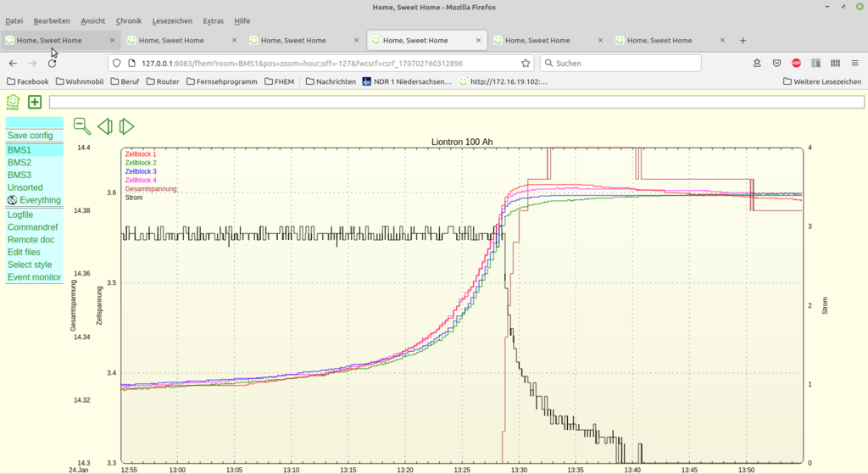Screen dimensions: 868x474
Task: Open the Hilfe menu
Action: 242,21
